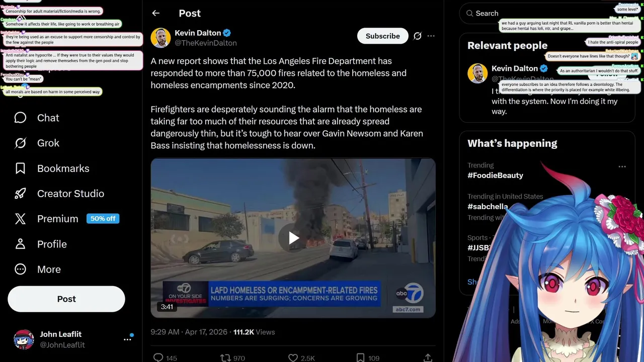Expand the More sidebar menu

pyautogui.click(x=37, y=269)
